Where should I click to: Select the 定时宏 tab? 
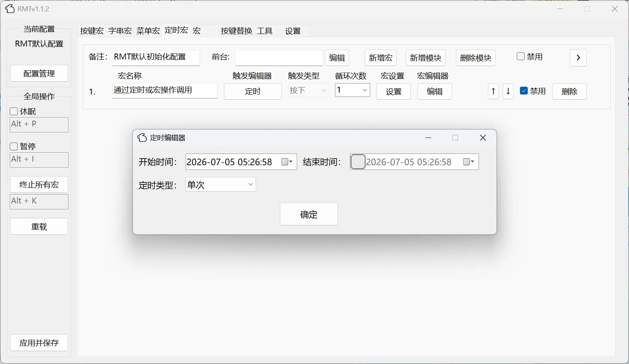coord(176,30)
